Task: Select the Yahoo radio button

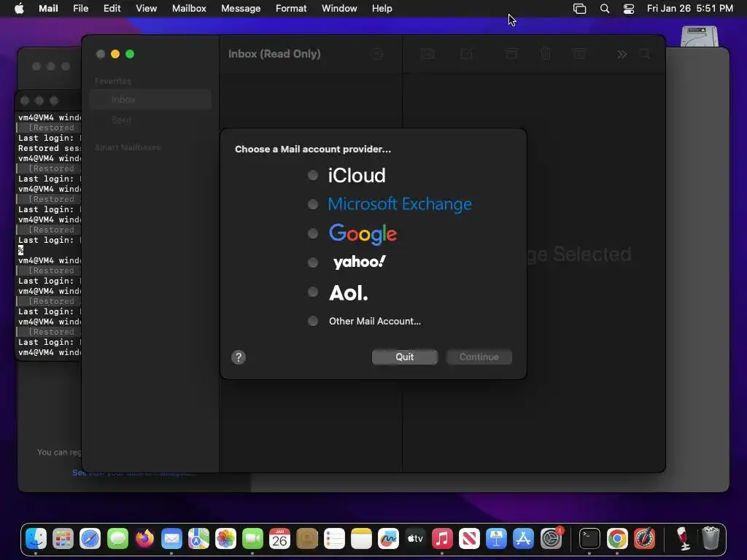Action: [x=312, y=262]
